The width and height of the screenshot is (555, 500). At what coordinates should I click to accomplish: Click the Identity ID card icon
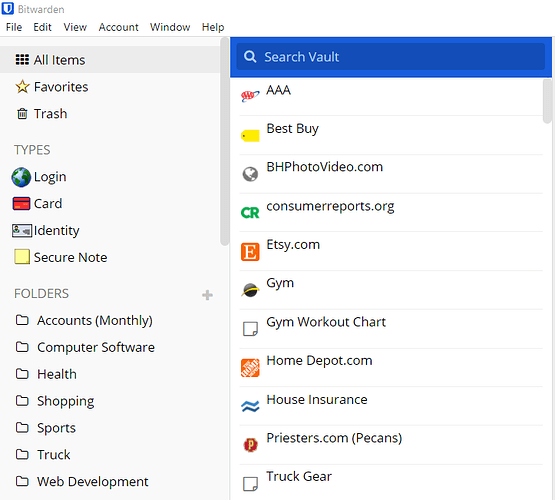(x=22, y=231)
